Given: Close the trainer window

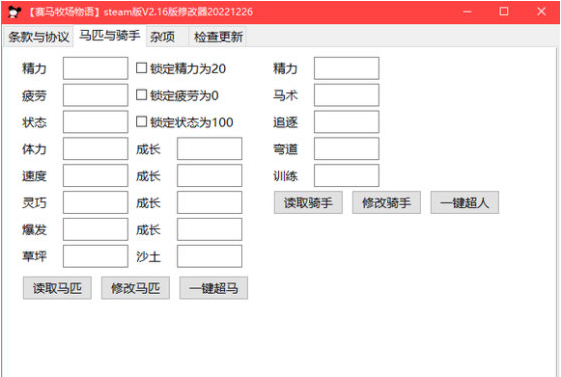Looking at the screenshot, I should (x=541, y=11).
